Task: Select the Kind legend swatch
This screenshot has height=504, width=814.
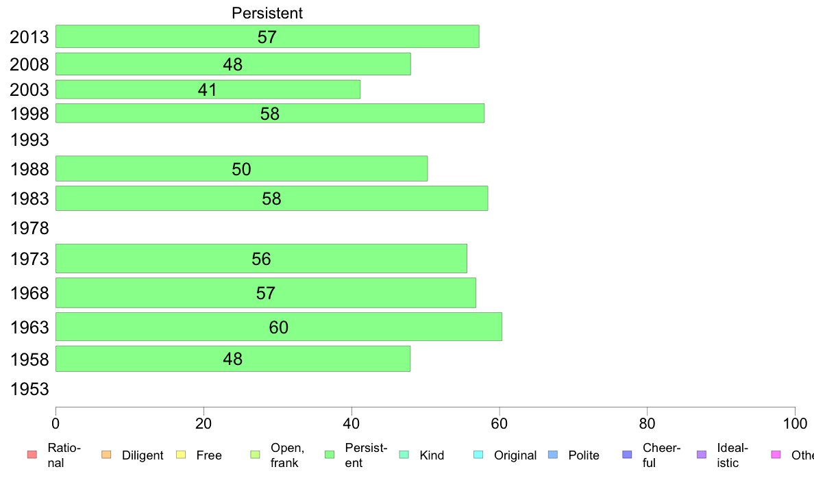Action: tap(404, 455)
